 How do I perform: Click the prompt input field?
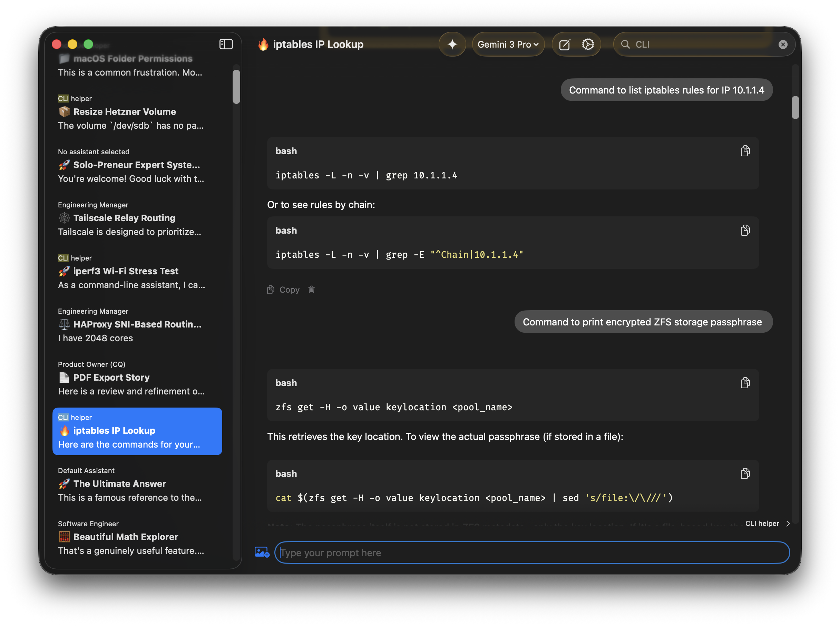pyautogui.click(x=530, y=552)
